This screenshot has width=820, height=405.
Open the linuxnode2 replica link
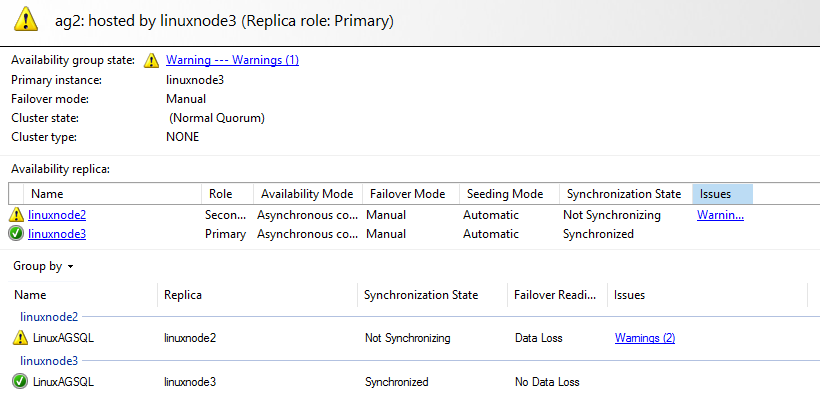57,215
